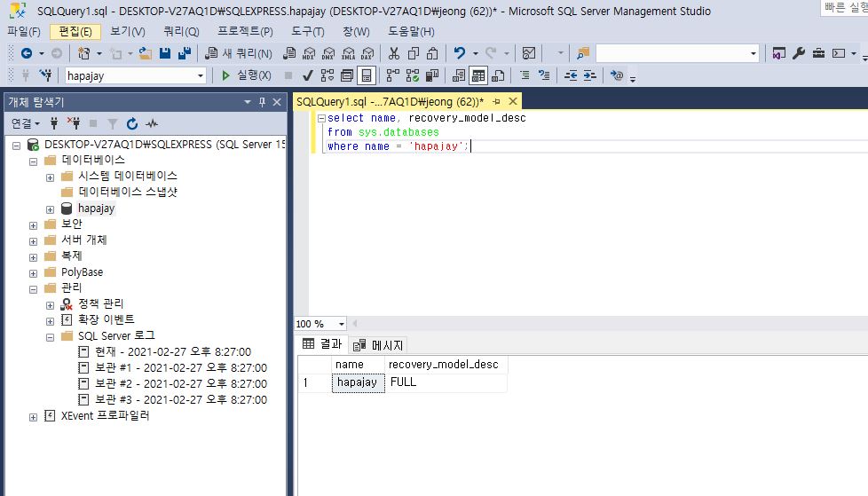Screen dimensions: 868x496
Task: Open the find search combo box dropdown
Action: tap(754, 53)
